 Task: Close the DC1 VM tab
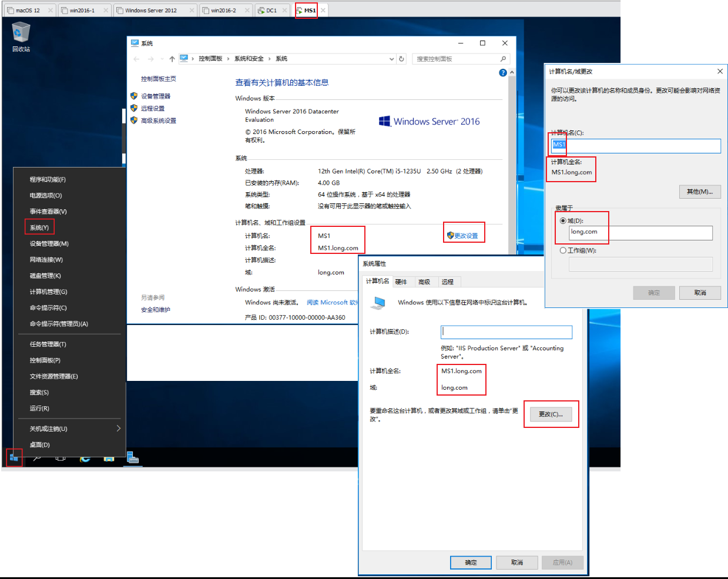284,10
